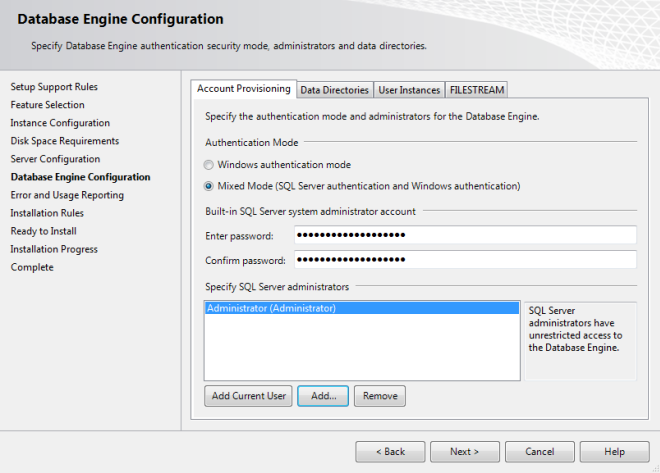Open the User Instances tab
The height and width of the screenshot is (473, 660).
tap(409, 90)
